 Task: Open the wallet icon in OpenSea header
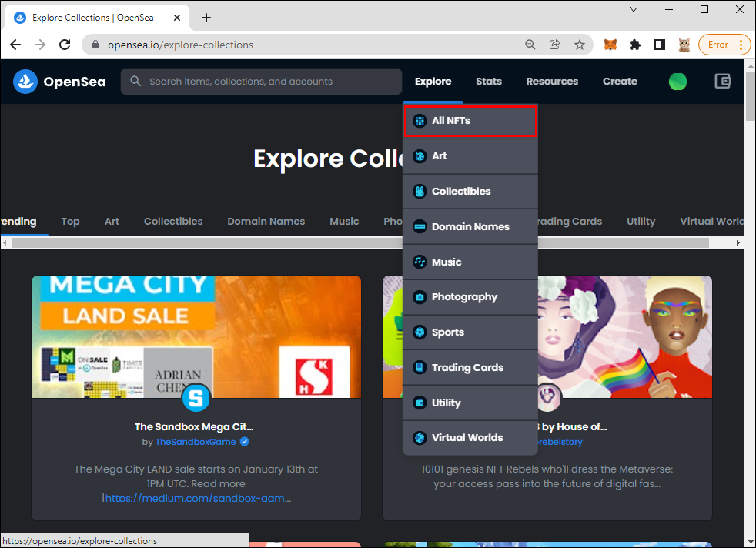(722, 81)
